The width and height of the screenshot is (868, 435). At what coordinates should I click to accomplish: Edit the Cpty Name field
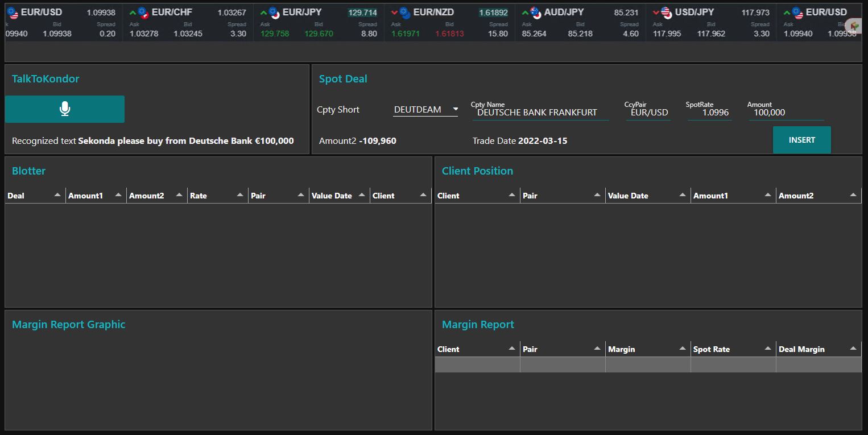(540, 113)
